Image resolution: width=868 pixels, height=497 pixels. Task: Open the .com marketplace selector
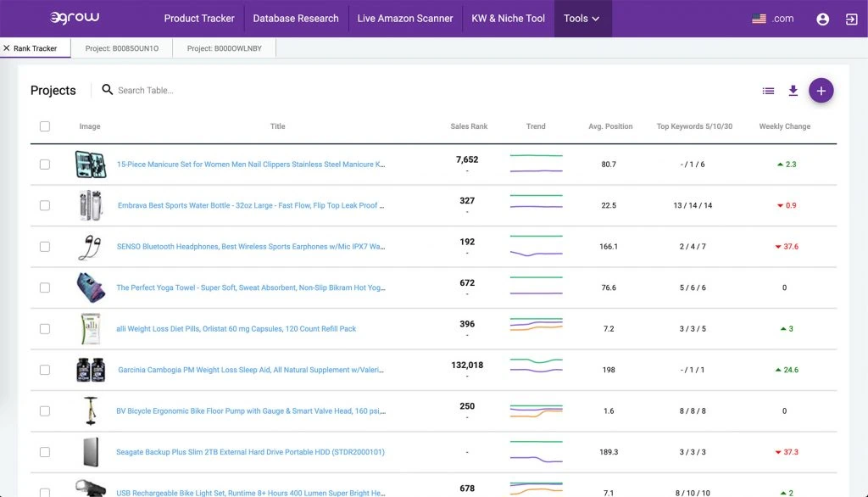click(x=784, y=18)
